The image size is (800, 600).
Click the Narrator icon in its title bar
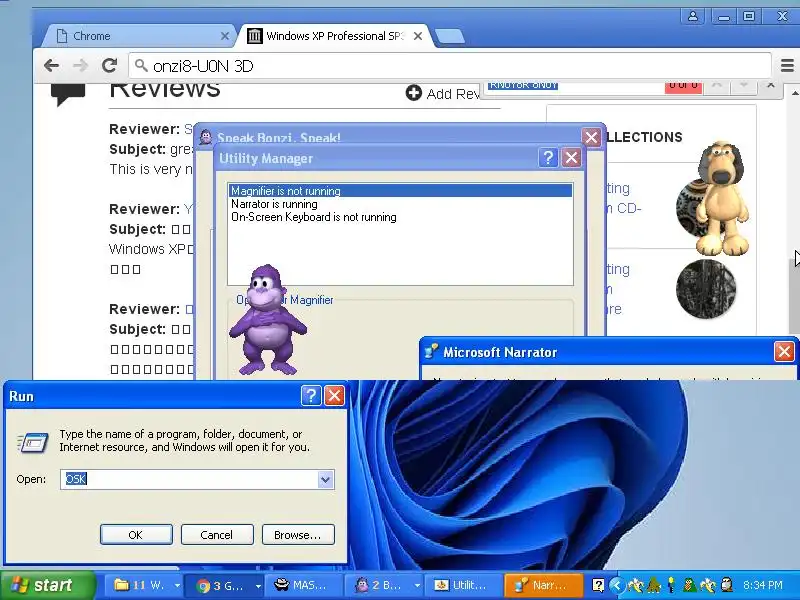(431, 352)
